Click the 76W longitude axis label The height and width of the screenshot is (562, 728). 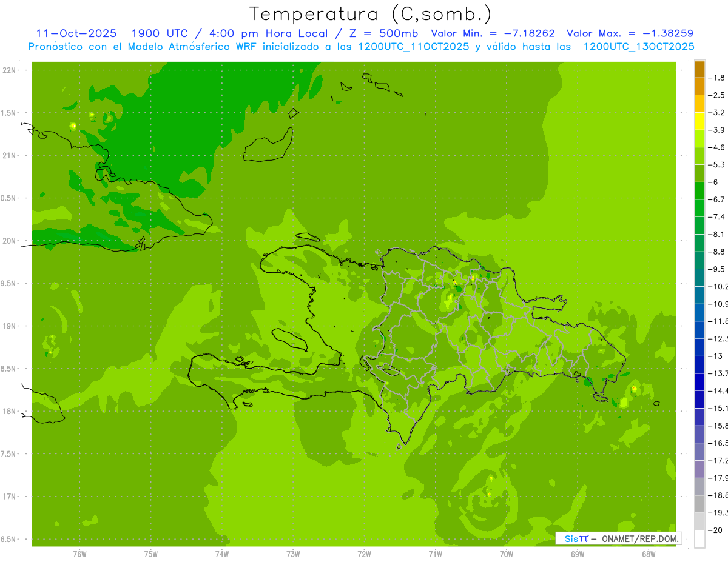pos(79,554)
